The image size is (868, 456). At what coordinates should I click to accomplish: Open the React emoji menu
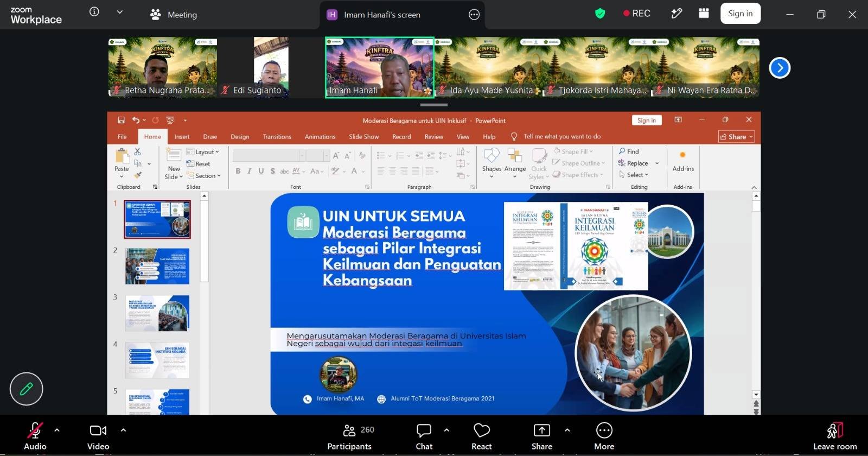click(482, 436)
